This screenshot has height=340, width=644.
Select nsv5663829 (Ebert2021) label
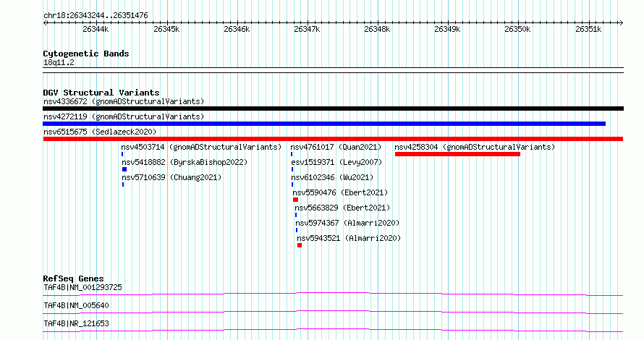(x=342, y=208)
